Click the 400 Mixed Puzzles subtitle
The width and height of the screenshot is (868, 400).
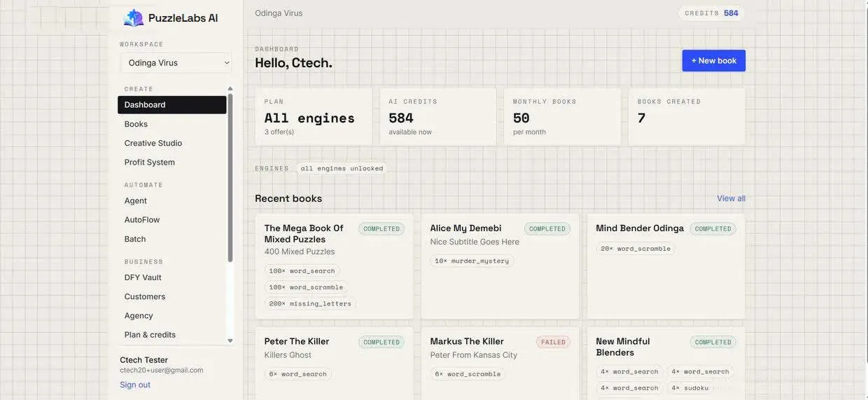(300, 251)
